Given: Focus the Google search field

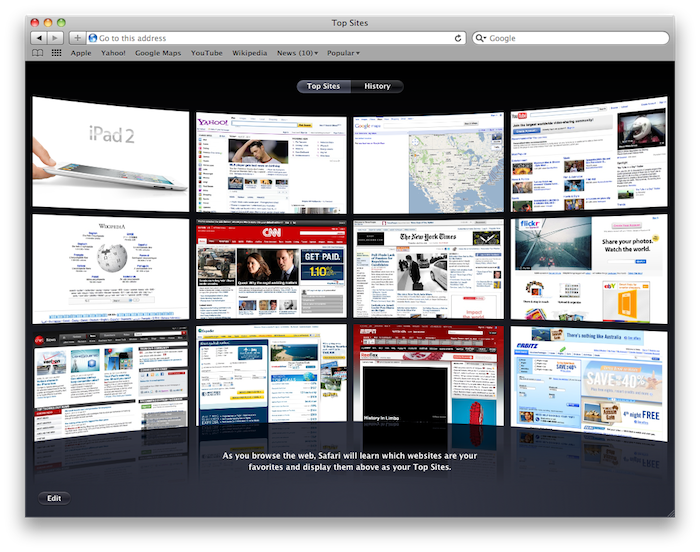Looking at the screenshot, I should point(571,38).
